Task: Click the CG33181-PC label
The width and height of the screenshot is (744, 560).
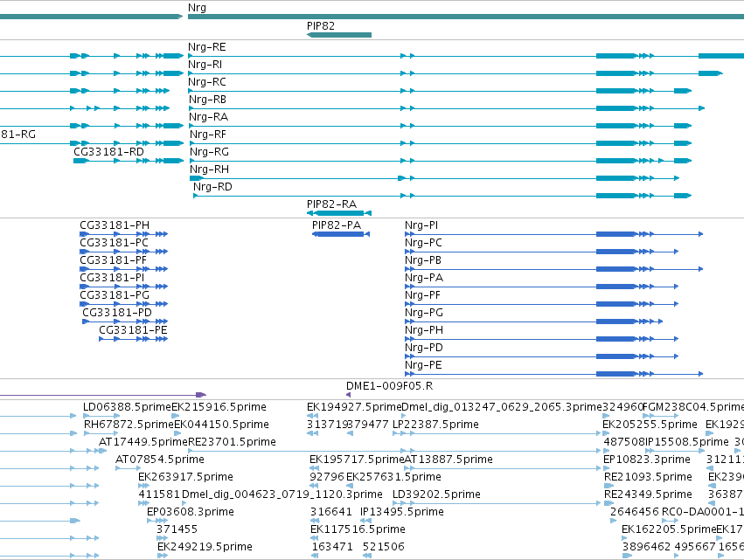Action: click(x=114, y=243)
